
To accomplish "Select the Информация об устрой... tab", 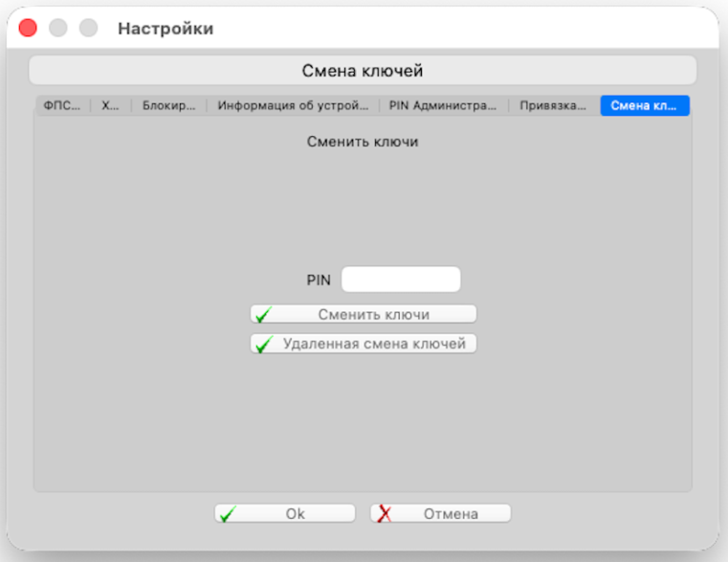I will pyautogui.click(x=293, y=105).
